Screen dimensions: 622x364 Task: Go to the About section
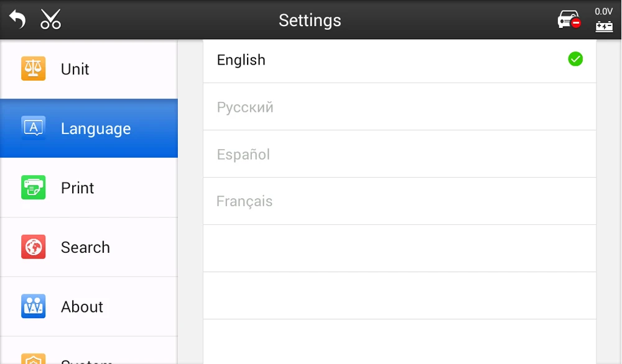click(x=88, y=306)
